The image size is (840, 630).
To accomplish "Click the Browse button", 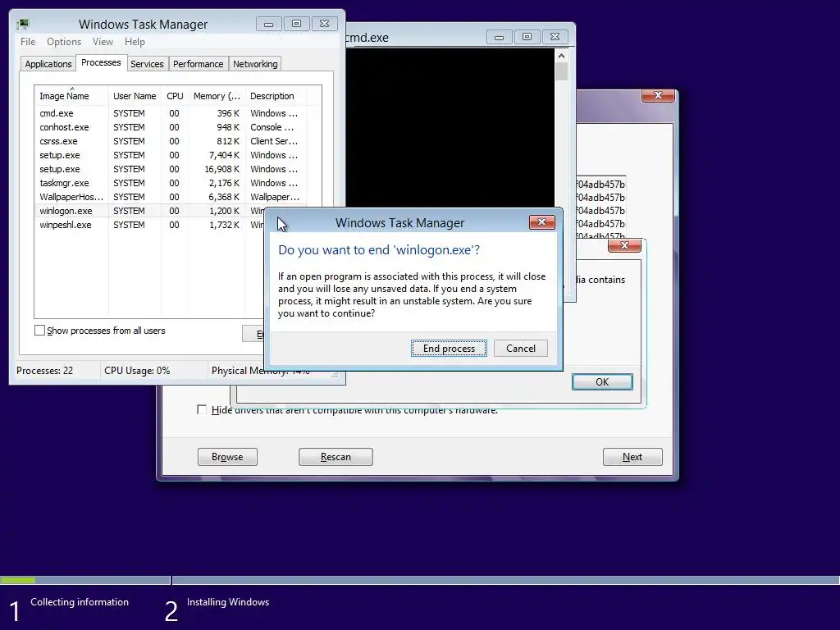I will pyautogui.click(x=227, y=457).
